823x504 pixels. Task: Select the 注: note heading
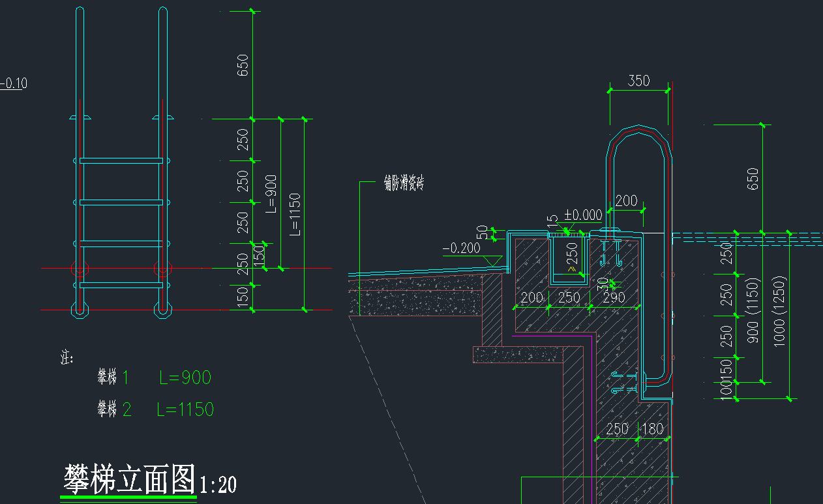67,358
